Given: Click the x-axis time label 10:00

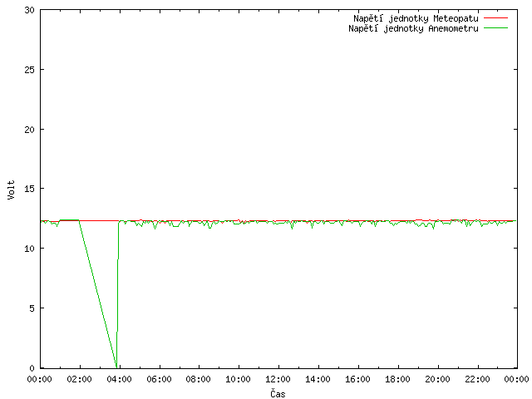Looking at the screenshot, I should tap(239, 379).
